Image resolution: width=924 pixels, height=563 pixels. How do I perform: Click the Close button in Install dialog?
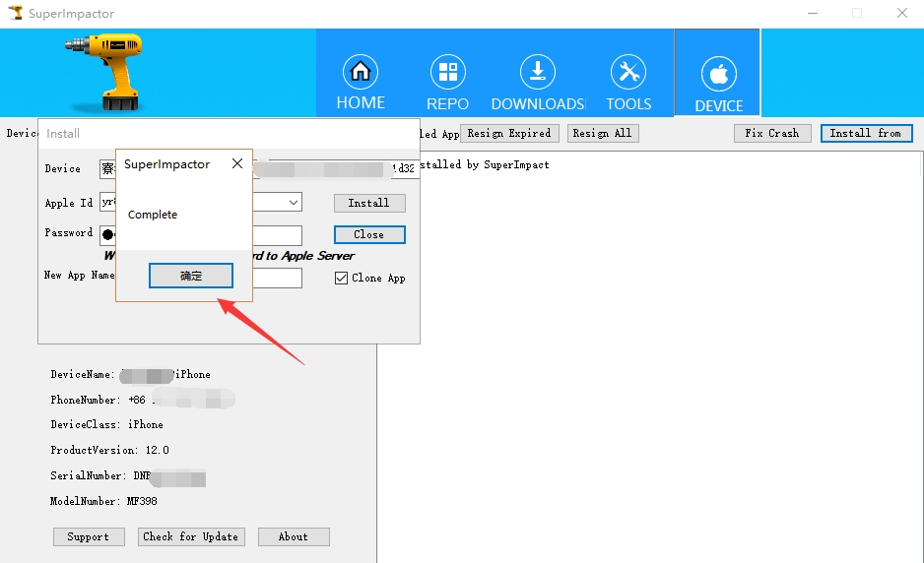tap(369, 234)
